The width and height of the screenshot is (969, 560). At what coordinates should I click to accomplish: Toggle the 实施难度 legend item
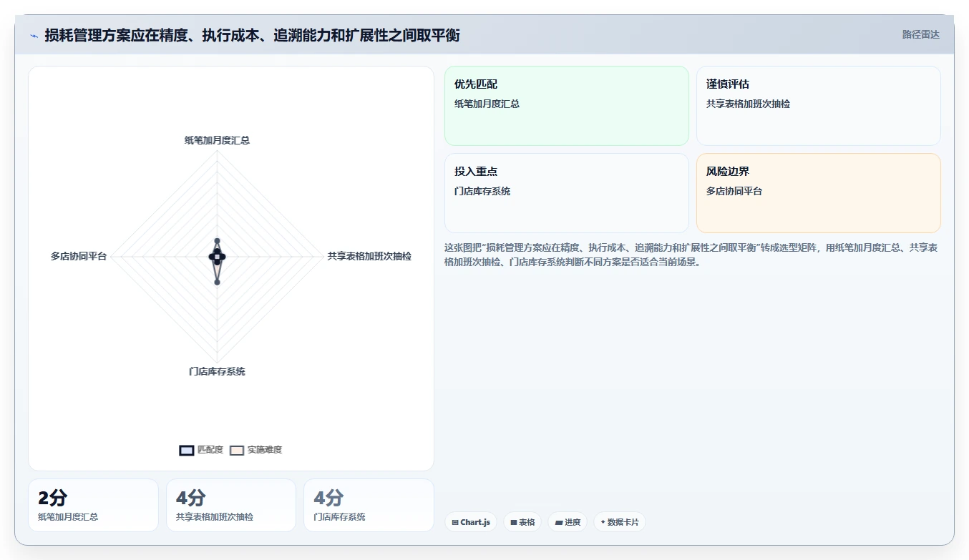256,450
